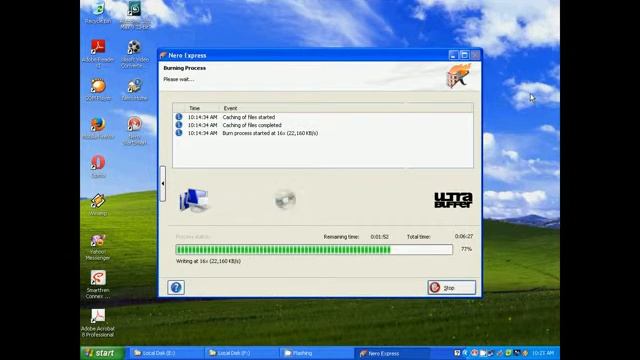Select 'Burn process started at 16x' event row

pos(322,133)
